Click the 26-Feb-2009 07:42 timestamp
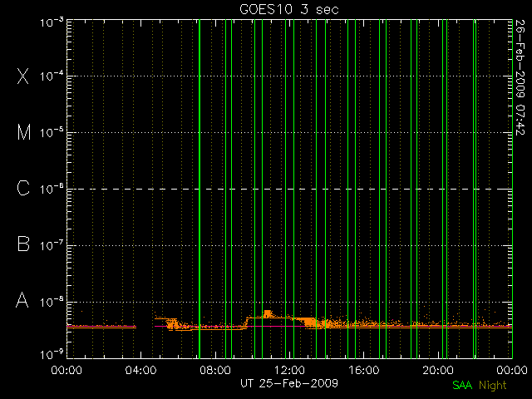Screen dimensions: 532x399 520,77
